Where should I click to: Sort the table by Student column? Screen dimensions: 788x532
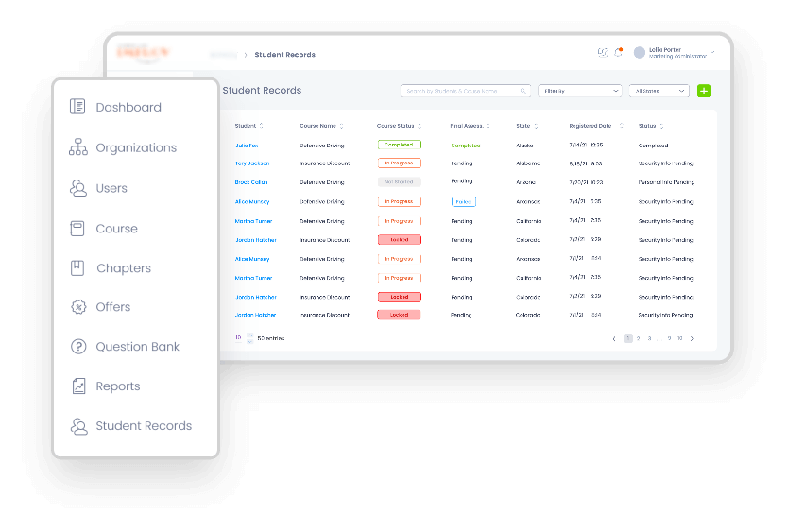click(x=262, y=126)
